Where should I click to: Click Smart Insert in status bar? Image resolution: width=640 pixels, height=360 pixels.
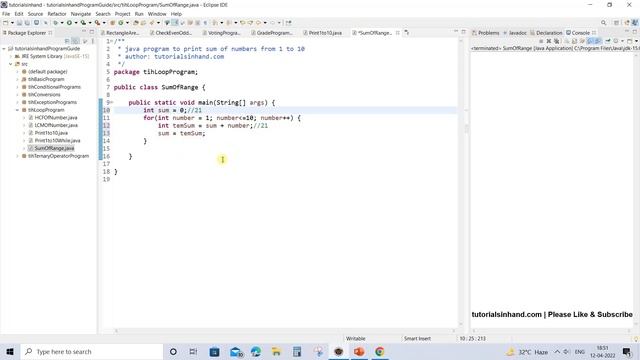coord(417,338)
